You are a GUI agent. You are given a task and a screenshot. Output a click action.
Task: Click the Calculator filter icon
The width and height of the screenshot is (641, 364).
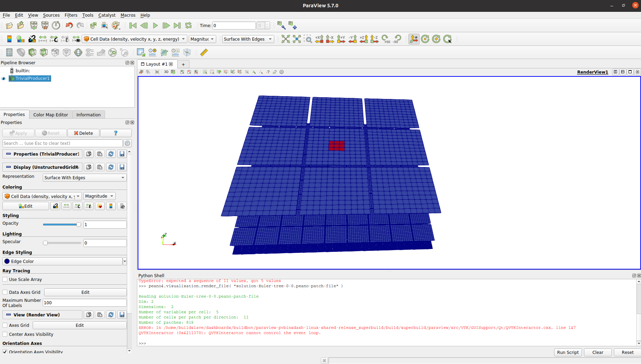click(x=9, y=52)
